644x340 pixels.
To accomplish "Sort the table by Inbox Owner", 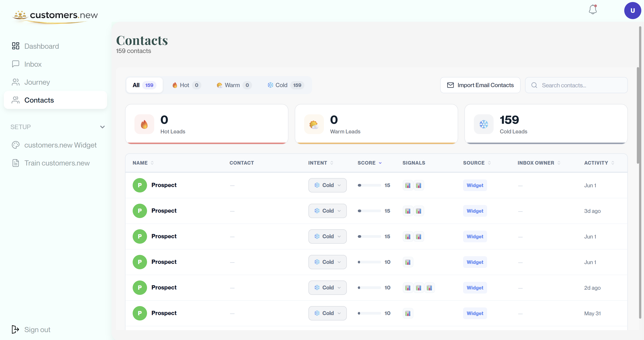I will (539, 163).
